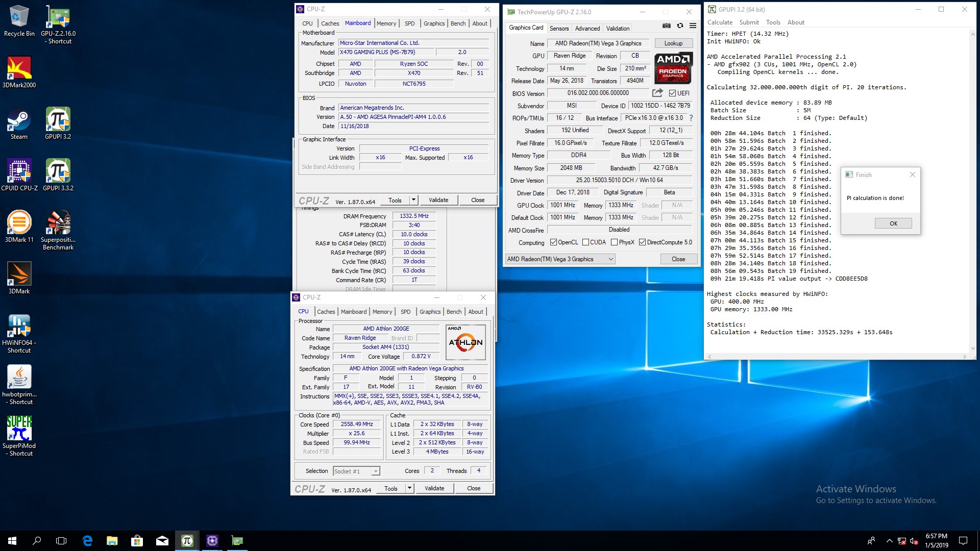Open Recycle Bin desktop icon
This screenshot has width=980, height=551.
click(19, 21)
